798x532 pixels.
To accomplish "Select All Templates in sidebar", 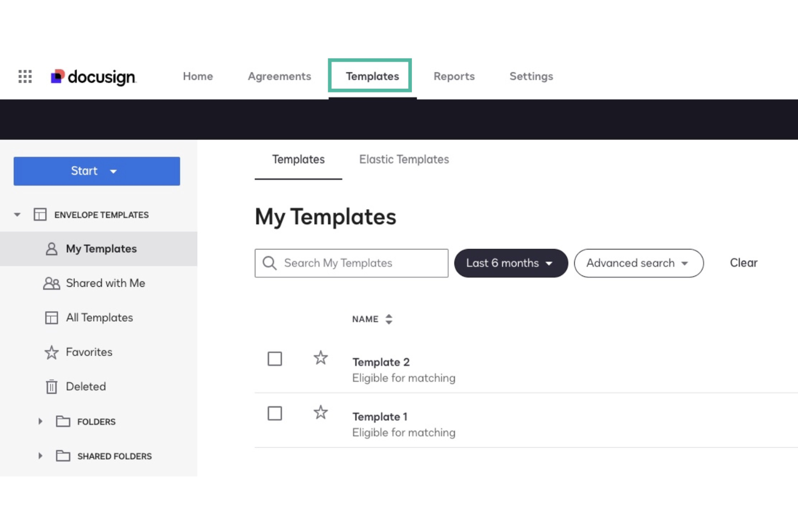I will point(99,317).
